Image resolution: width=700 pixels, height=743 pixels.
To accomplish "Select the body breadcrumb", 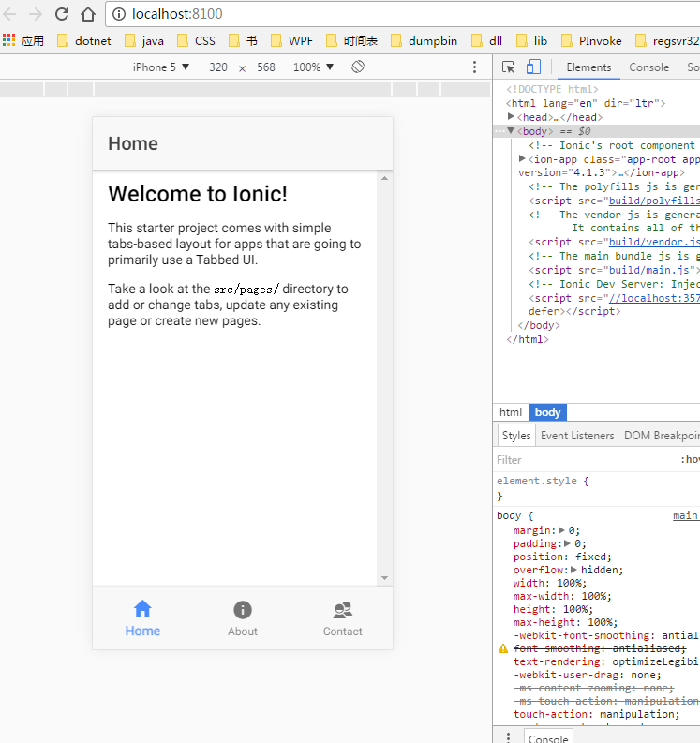I will coord(547,412).
